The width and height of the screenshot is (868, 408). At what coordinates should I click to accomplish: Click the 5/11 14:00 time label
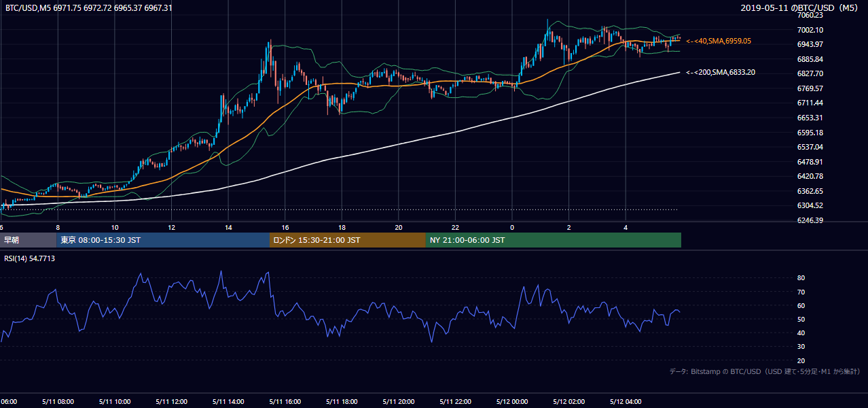(x=228, y=401)
